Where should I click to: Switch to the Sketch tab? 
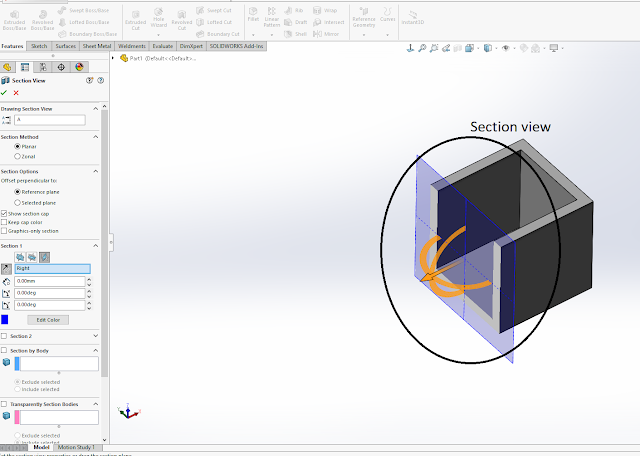point(39,46)
